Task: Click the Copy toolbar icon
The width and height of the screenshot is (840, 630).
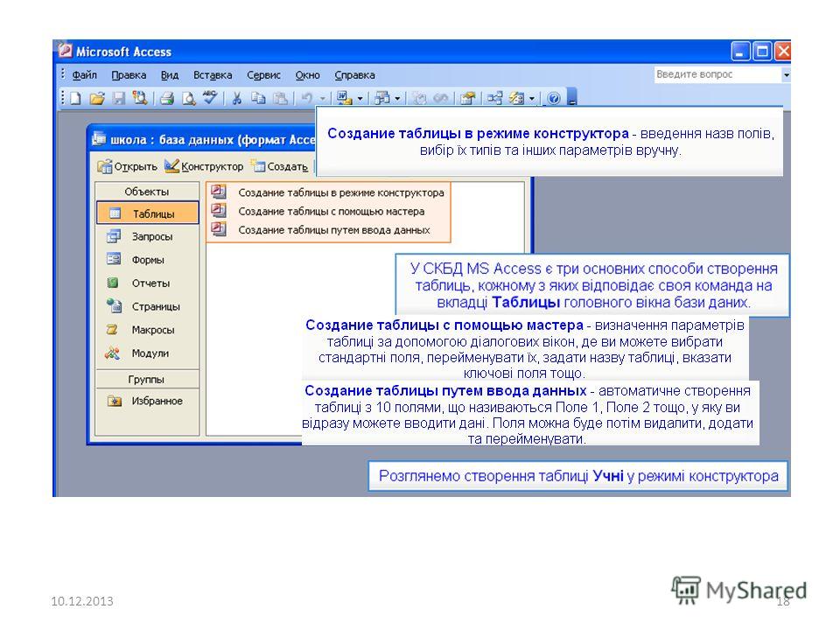Action: tap(259, 98)
